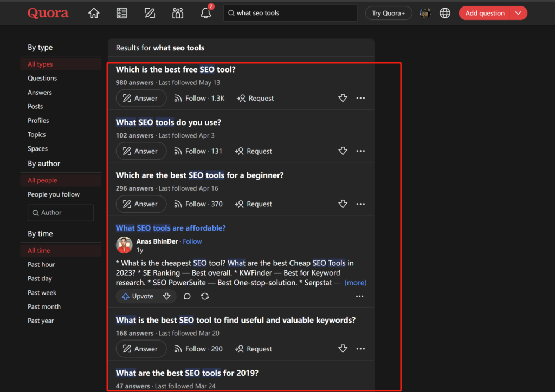
Task: Filter results by Profiles
Action: (x=38, y=121)
